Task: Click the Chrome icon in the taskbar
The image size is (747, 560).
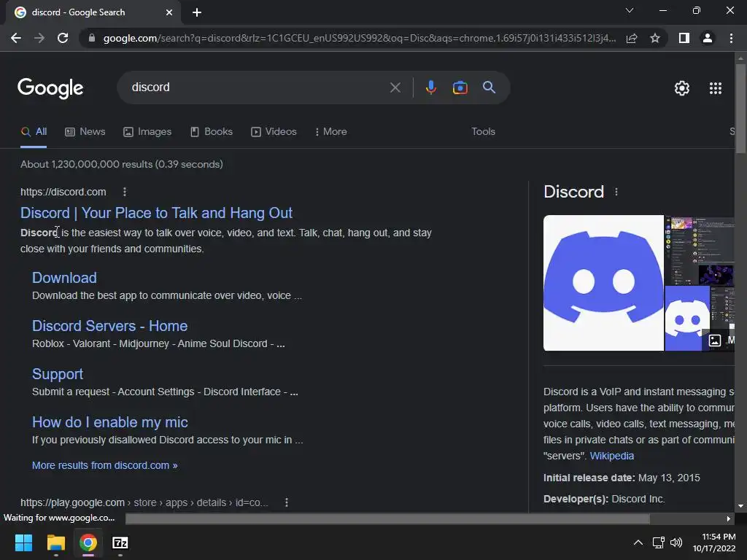Action: click(x=88, y=542)
